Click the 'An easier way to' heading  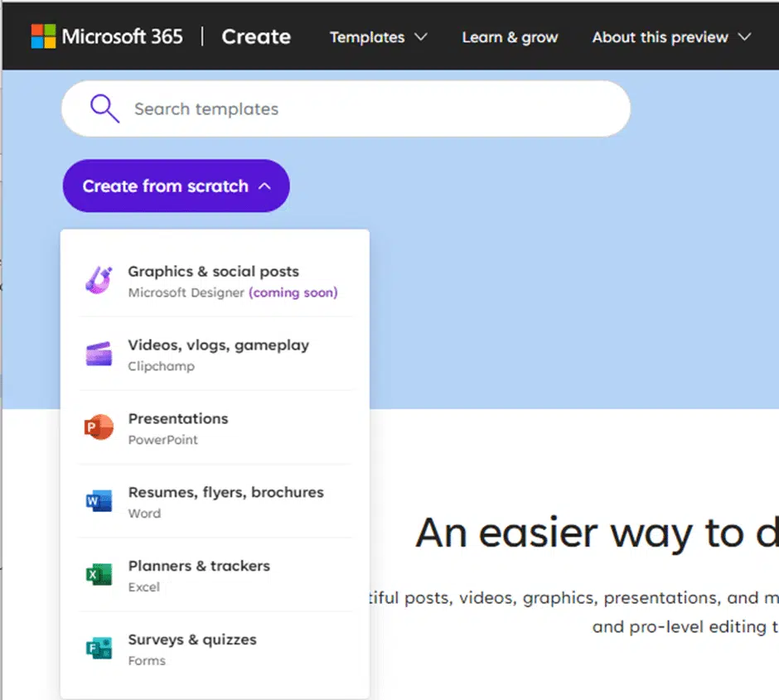(x=598, y=533)
